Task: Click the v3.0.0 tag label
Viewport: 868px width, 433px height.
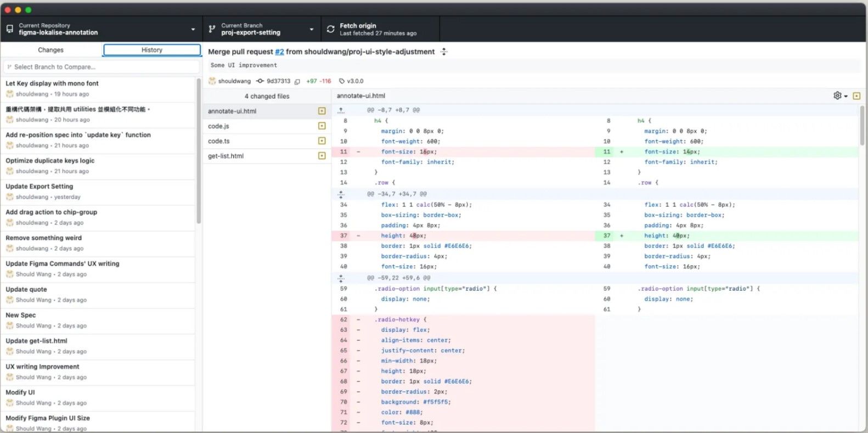Action: point(355,81)
